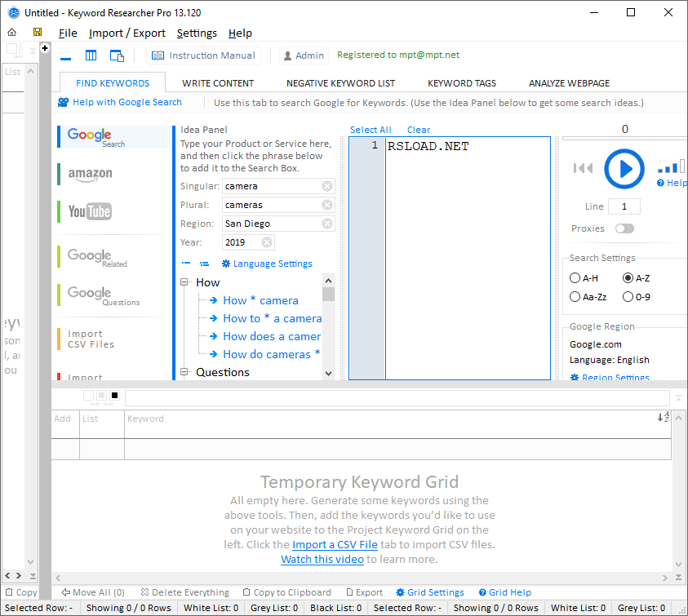Open the Instruction Manual
The height and width of the screenshot is (616, 688).
[x=203, y=55]
